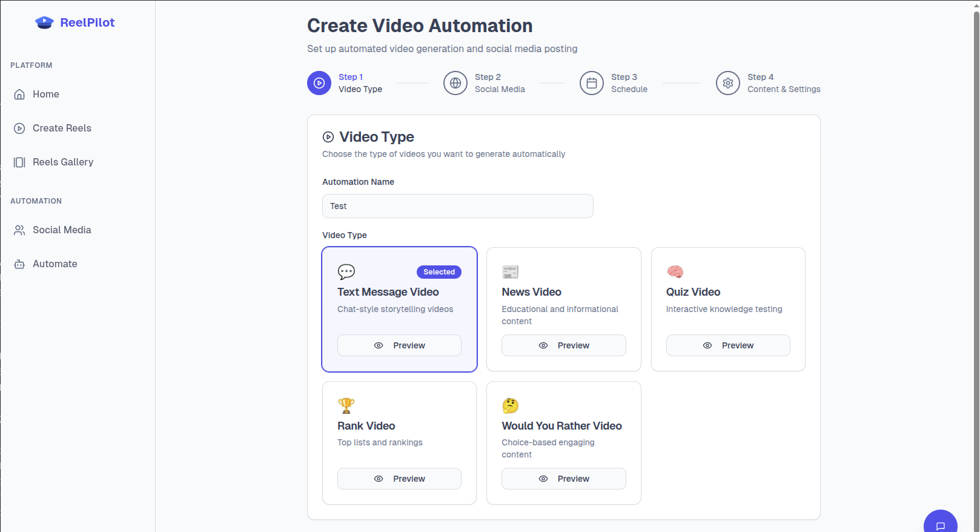
Task: Jump to the Step 1 Video Type label
Action: click(x=360, y=83)
